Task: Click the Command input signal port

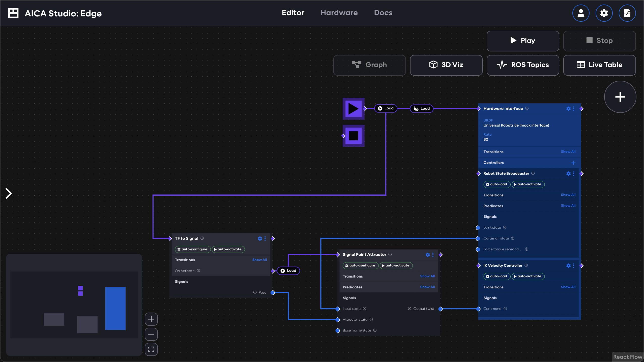Action: pyautogui.click(x=478, y=309)
